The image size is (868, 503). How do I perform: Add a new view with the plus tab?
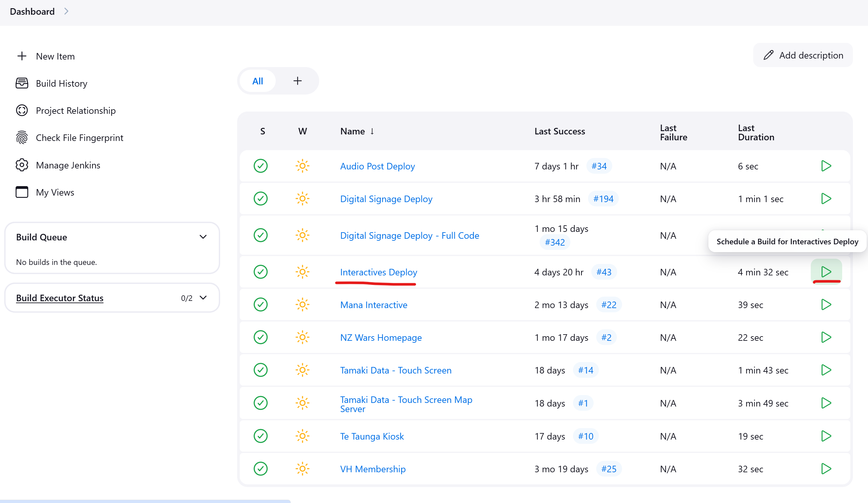[297, 81]
